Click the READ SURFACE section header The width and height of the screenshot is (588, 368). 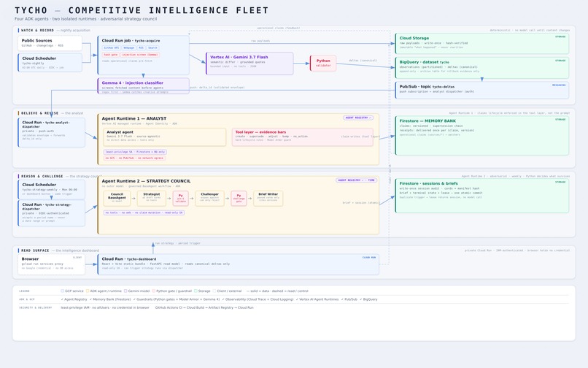(x=35, y=250)
